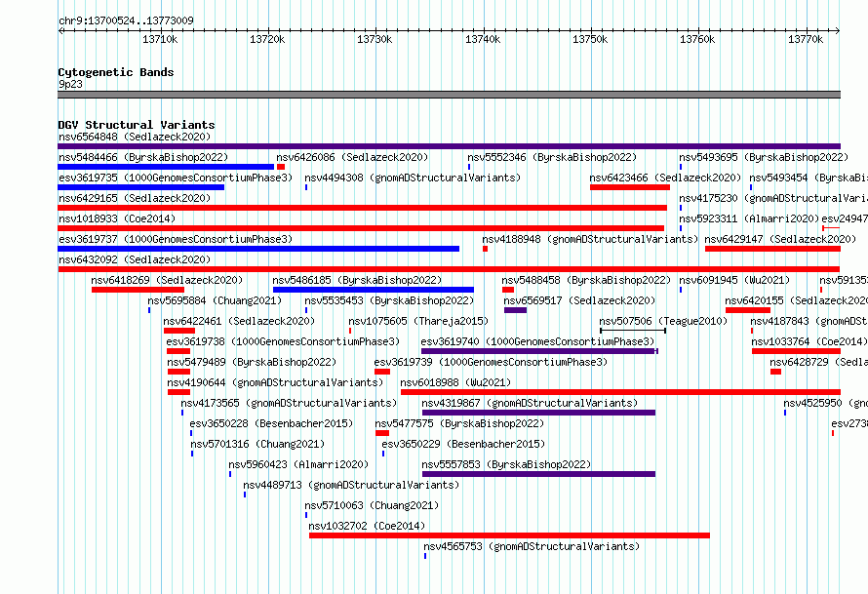
Task: Open the nsv4173565 (gnomADStructuralVariants) label
Action: point(289,403)
